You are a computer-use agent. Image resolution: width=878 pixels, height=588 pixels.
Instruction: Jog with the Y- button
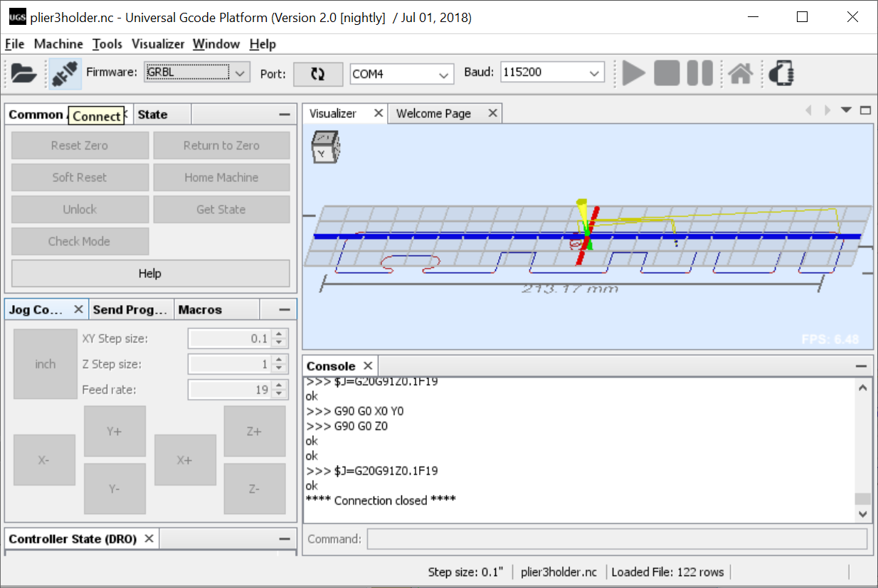[x=115, y=488]
